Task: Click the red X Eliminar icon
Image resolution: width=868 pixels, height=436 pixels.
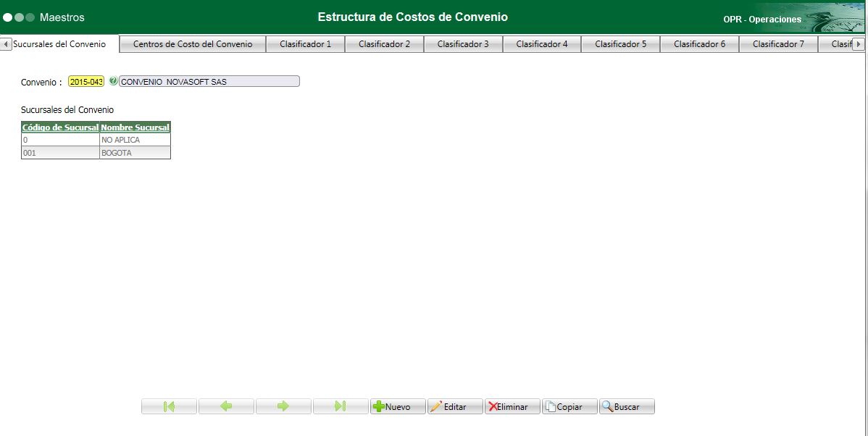Action: click(492, 406)
